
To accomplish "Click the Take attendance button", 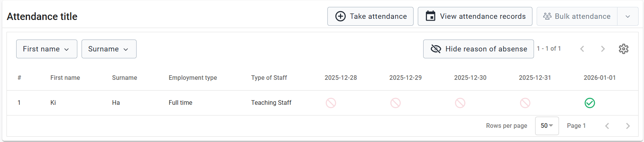I will coord(370,17).
